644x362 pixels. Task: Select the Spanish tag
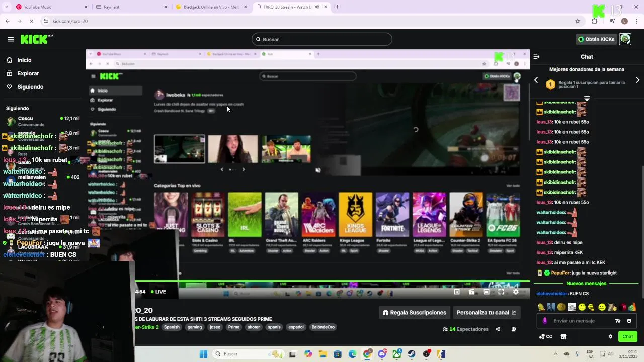point(172,327)
